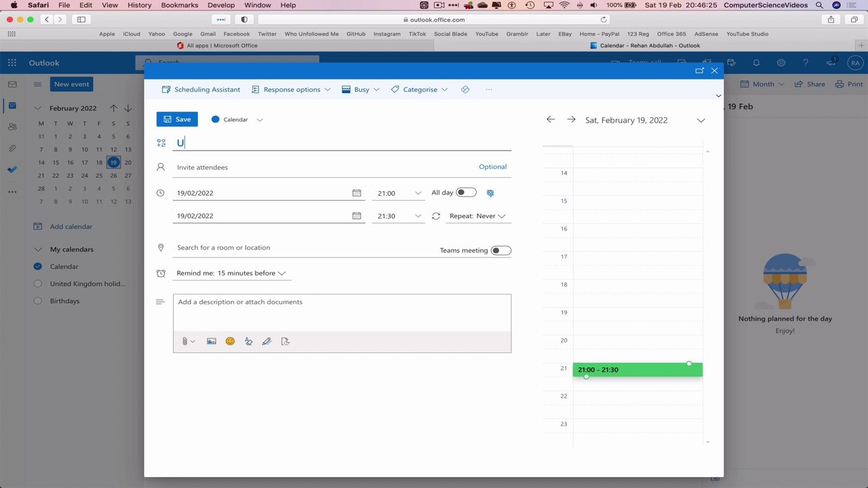868x488 pixels.
Task: Open the Busy status dropdown
Action: pyautogui.click(x=361, y=89)
